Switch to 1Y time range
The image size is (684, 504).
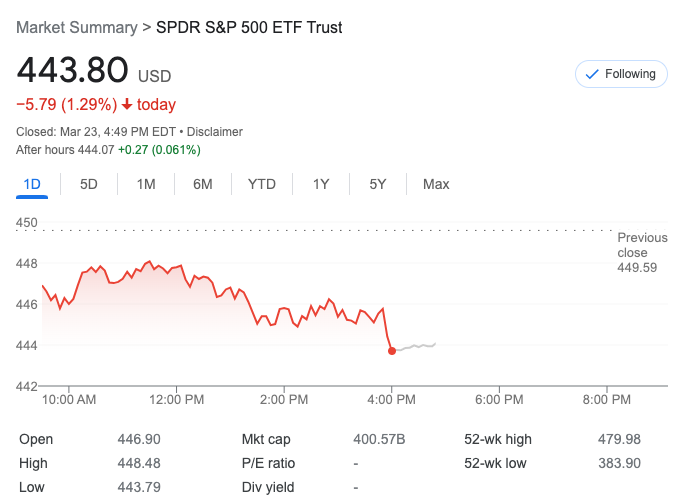[321, 184]
